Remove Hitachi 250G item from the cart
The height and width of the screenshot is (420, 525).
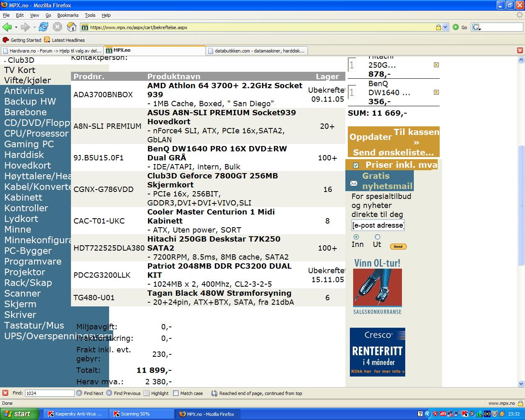coord(436,65)
